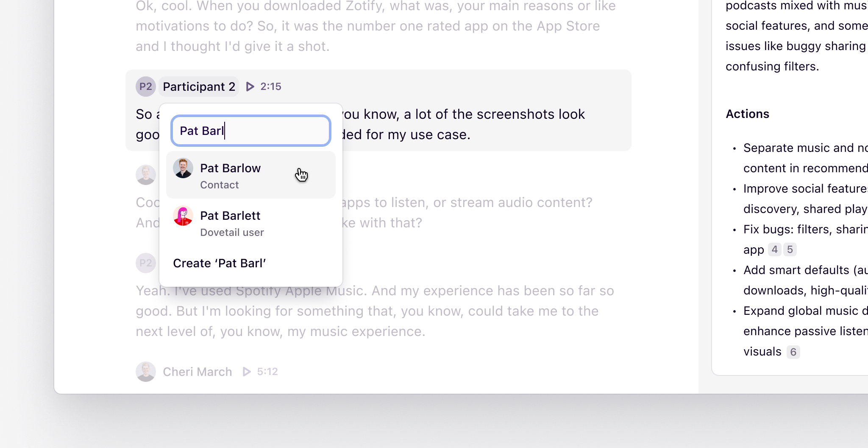Click Create 'Pat Barl' option
868x448 pixels.
[220, 263]
